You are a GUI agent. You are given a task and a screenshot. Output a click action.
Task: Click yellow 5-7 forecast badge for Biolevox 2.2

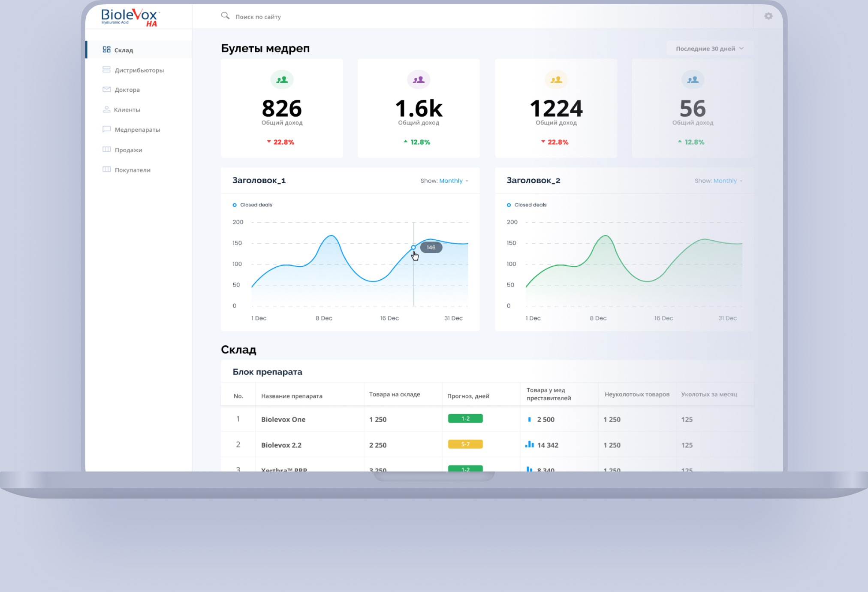tap(465, 444)
